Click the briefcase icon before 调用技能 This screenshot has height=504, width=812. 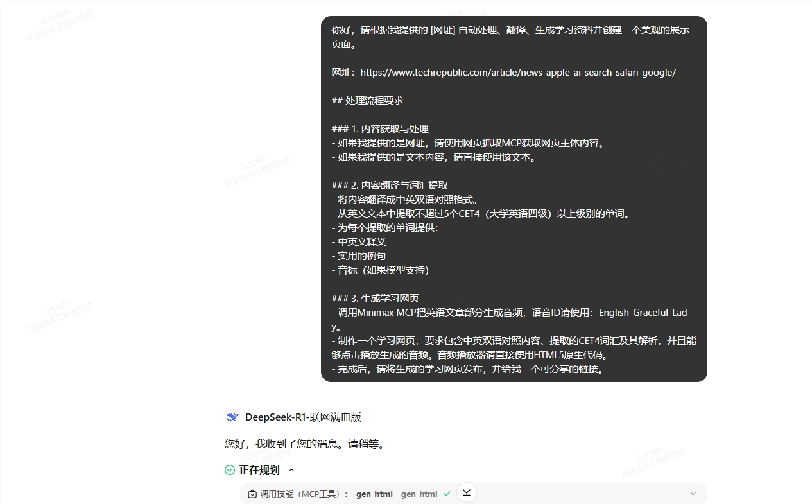coord(252,494)
